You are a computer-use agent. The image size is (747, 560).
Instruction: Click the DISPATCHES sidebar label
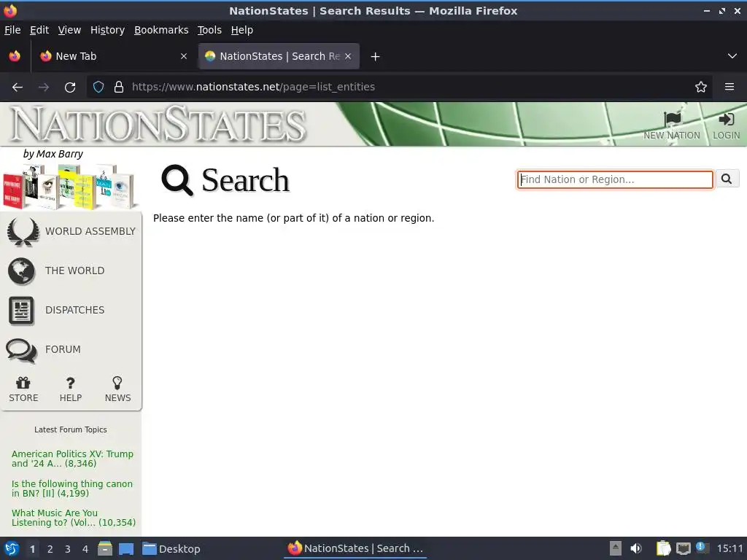tap(75, 311)
